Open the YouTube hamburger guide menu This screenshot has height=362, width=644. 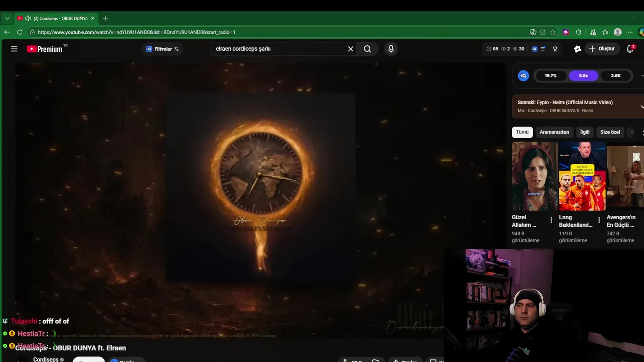[x=14, y=49]
